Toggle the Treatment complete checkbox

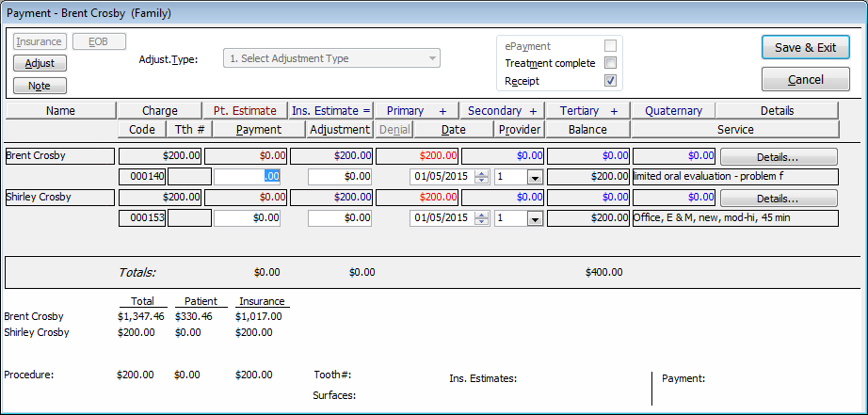point(610,63)
